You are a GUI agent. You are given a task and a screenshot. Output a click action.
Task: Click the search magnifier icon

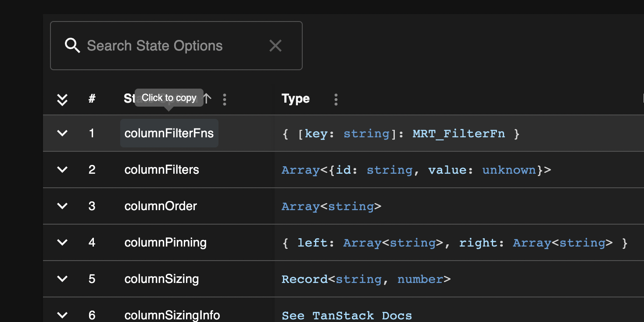pyautogui.click(x=72, y=46)
